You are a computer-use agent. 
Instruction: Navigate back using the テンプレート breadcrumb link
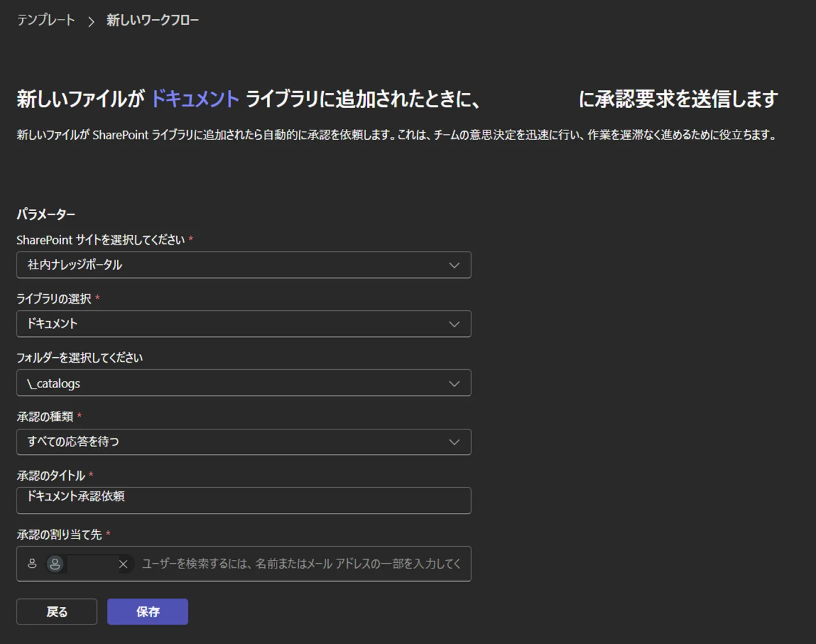pos(45,20)
